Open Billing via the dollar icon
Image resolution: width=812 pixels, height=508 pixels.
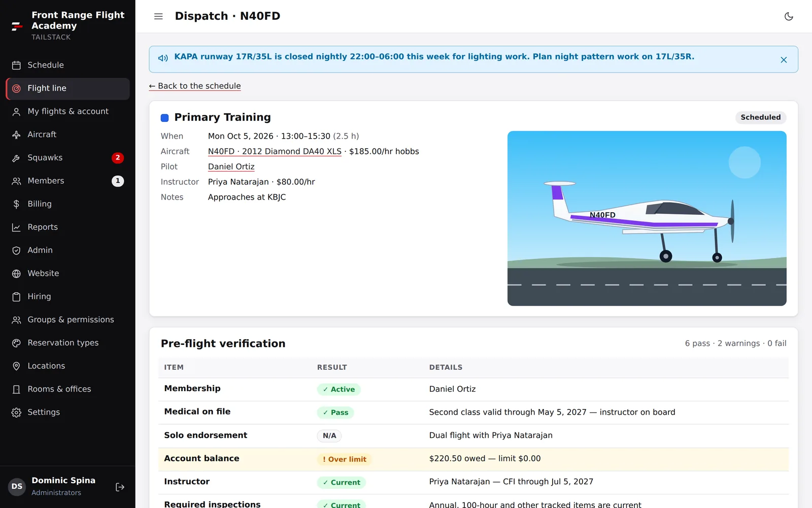(x=16, y=204)
